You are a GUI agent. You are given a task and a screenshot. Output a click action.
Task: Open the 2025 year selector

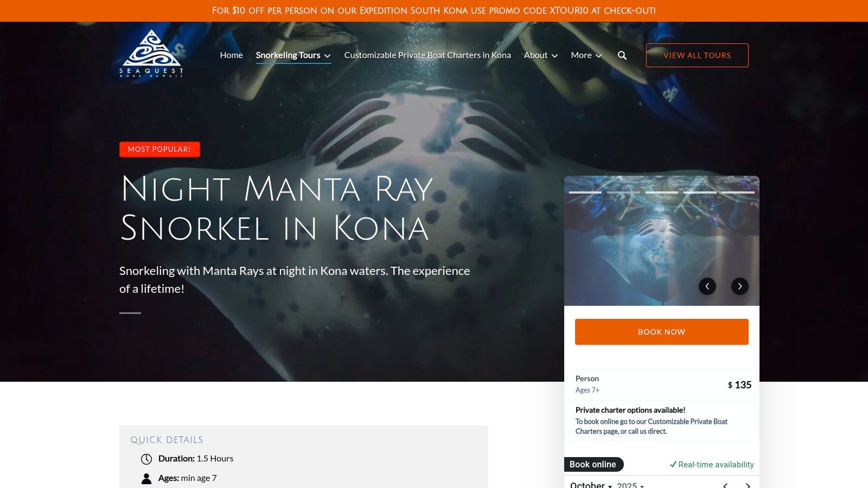[x=630, y=485]
